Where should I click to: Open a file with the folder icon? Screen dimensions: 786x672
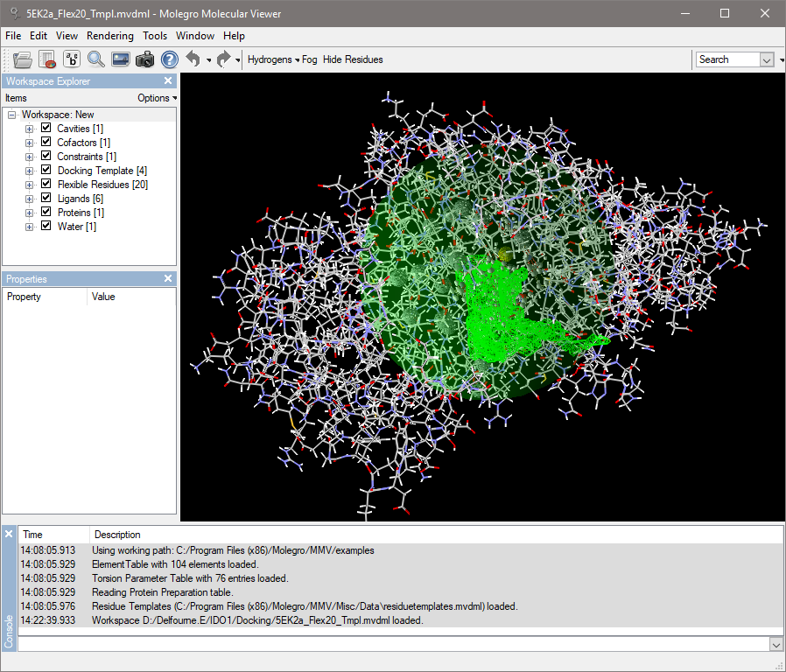coord(23,59)
